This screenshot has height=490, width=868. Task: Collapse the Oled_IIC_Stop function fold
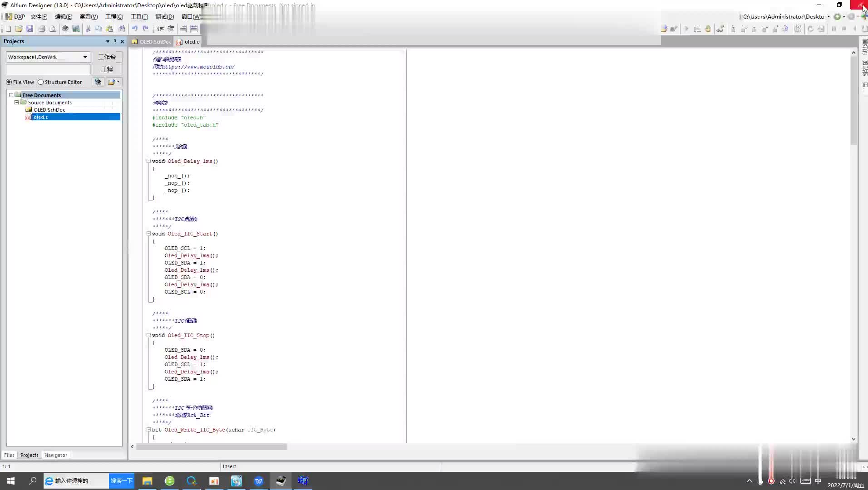pyautogui.click(x=148, y=335)
